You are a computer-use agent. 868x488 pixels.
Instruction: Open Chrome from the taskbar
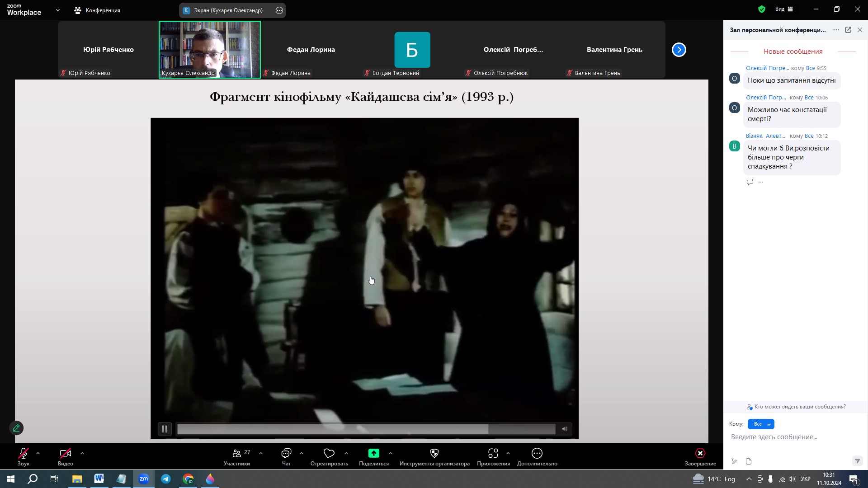click(x=188, y=479)
